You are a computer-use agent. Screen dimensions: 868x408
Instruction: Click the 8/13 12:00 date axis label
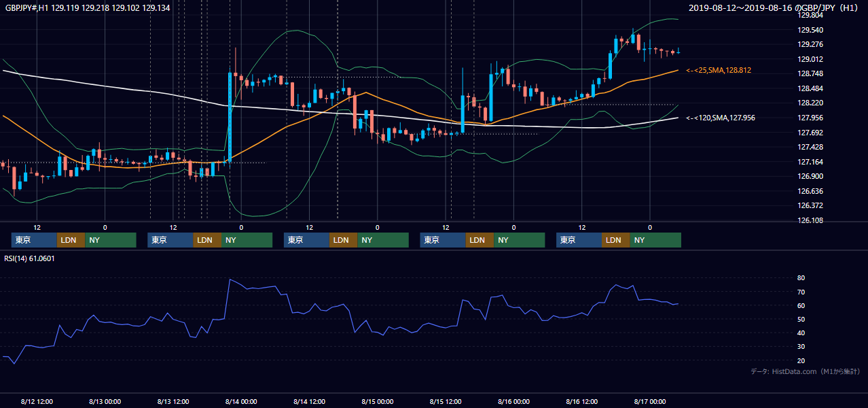(173, 401)
